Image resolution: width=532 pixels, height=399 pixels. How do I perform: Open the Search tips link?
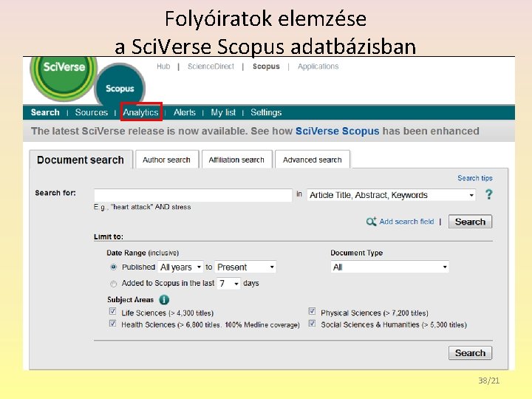474,178
